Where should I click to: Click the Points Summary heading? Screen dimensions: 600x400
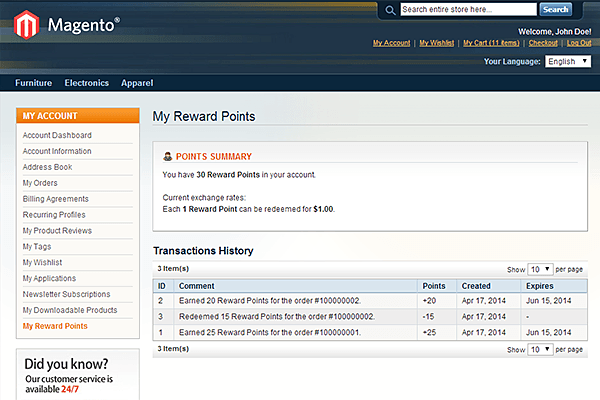[214, 157]
